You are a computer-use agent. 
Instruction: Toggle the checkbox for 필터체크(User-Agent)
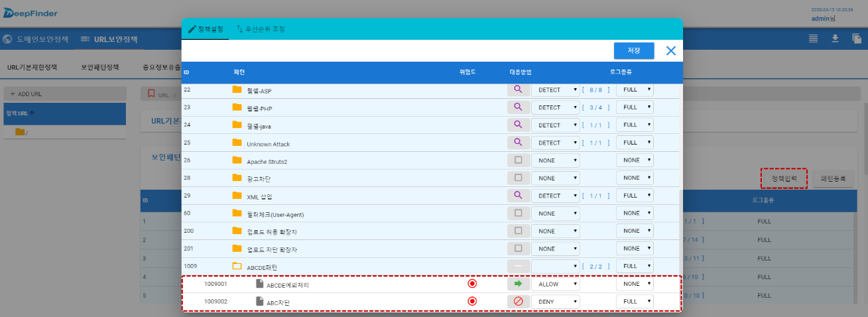coord(519,213)
